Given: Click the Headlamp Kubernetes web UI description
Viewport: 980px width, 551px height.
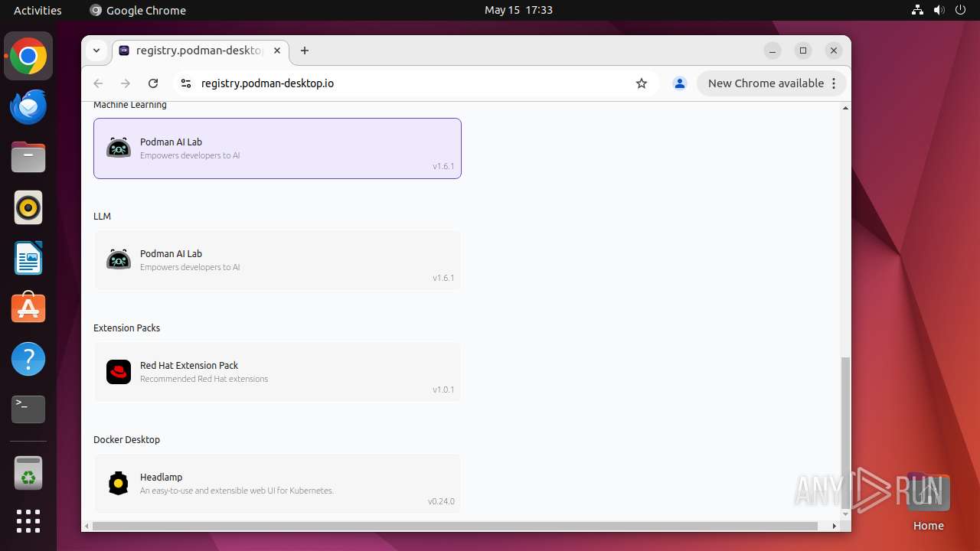Looking at the screenshot, I should pyautogui.click(x=237, y=491).
